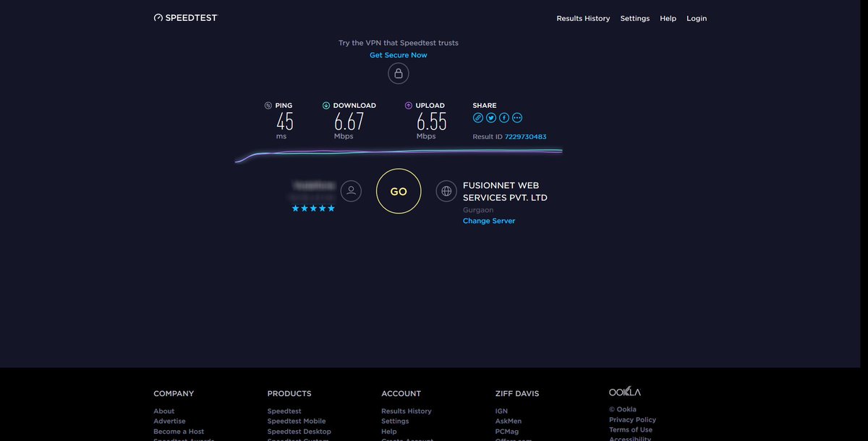Click the Ookla logo in footer
The height and width of the screenshot is (441, 868).
pos(624,390)
